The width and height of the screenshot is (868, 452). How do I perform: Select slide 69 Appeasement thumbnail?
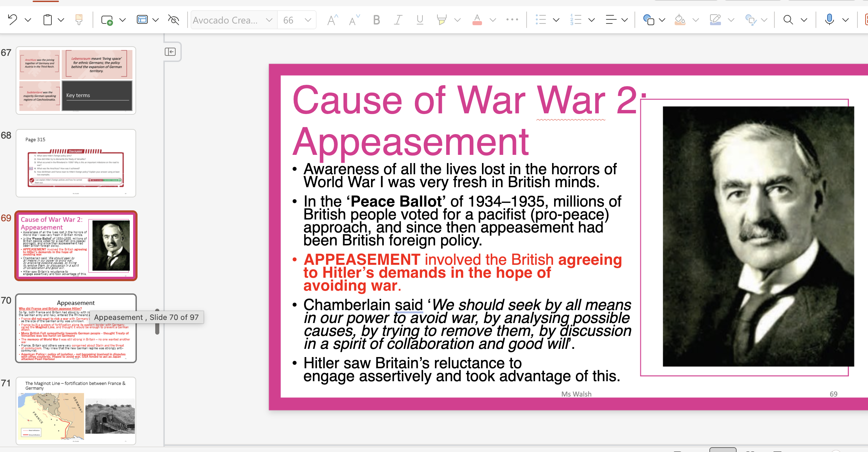click(76, 246)
